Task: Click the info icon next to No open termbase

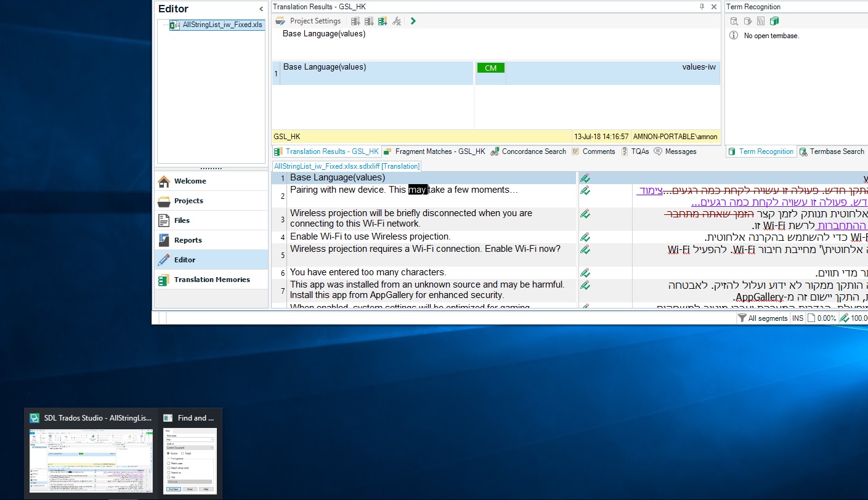Action: click(x=734, y=36)
